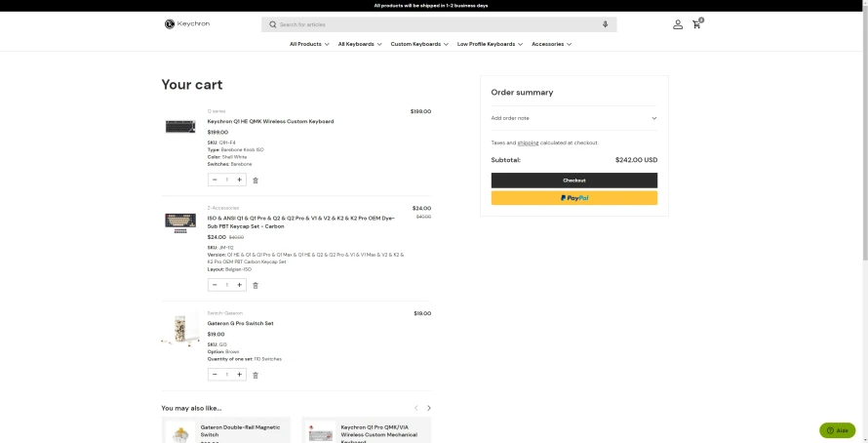The width and height of the screenshot is (868, 443).
Task: Click Carbon Keycap Set quantity field
Action: click(x=227, y=285)
